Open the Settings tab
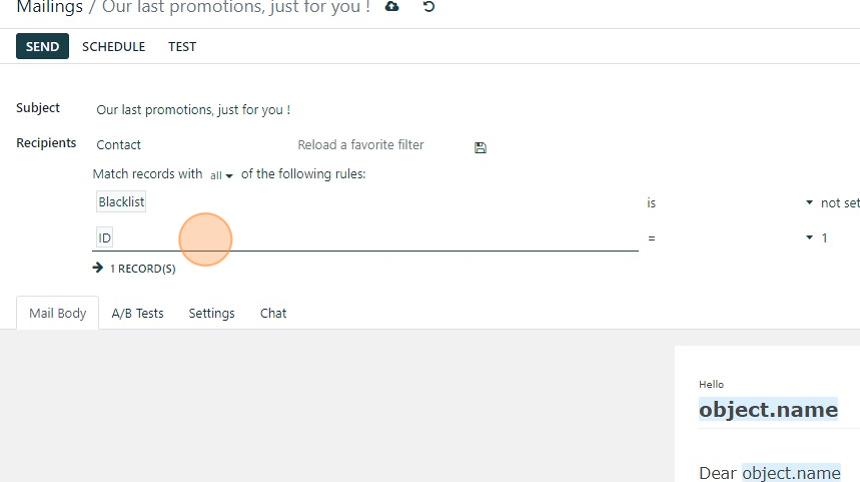Image resolution: width=860 pixels, height=482 pixels. 212,313
